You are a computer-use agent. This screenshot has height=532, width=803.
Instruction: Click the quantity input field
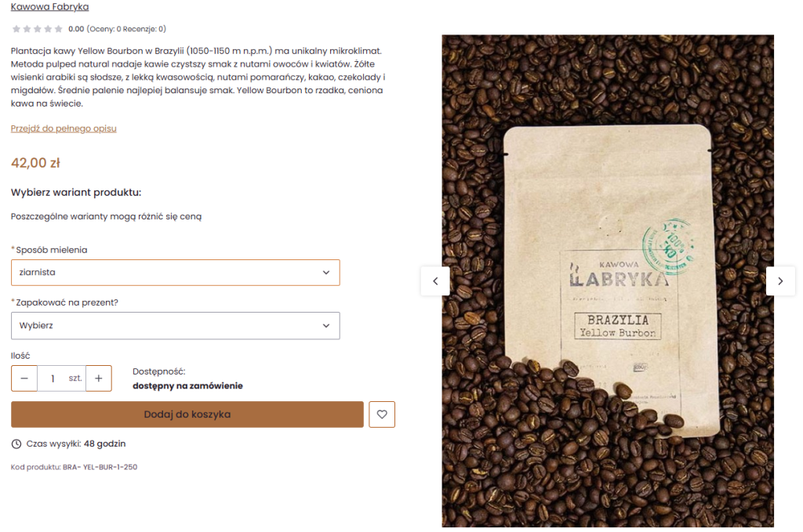61,378
